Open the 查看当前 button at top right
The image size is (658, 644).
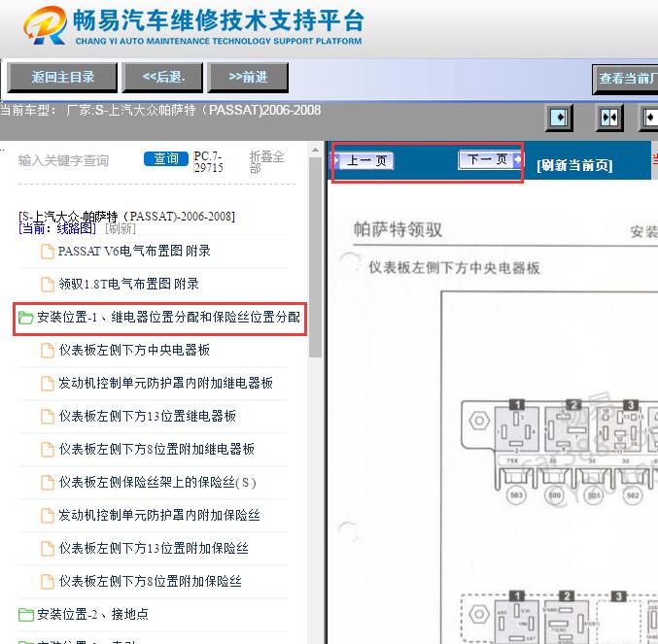coord(625,79)
